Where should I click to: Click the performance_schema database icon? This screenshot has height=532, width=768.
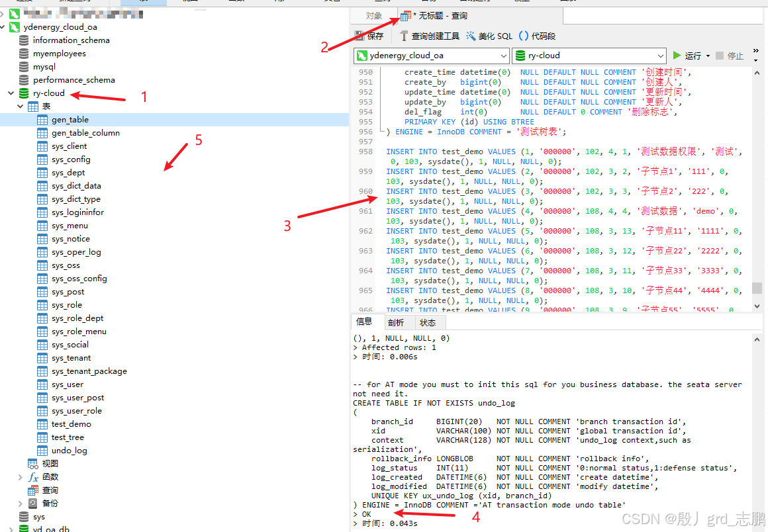click(24, 80)
